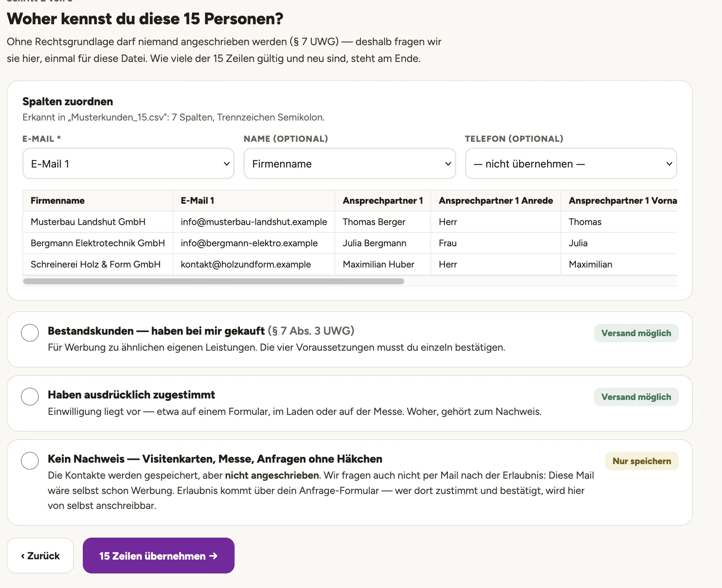The height and width of the screenshot is (588, 722).
Task: Click the 'E-MAIL *' label
Action: click(x=41, y=139)
